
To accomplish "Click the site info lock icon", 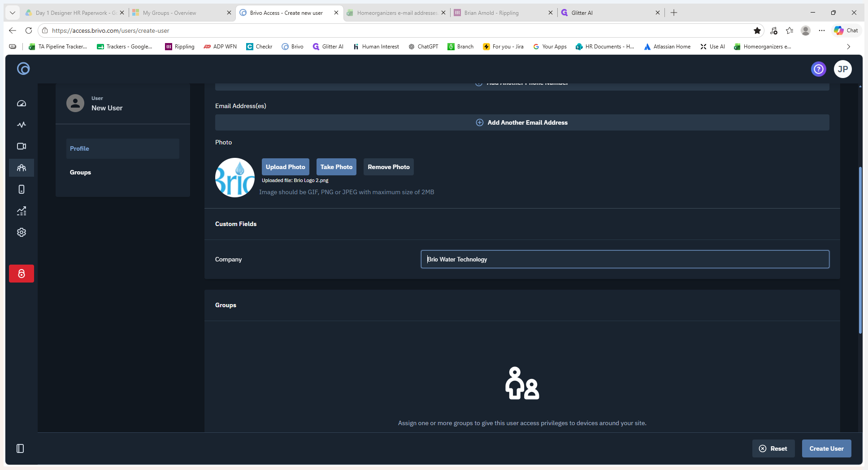I will click(x=45, y=30).
